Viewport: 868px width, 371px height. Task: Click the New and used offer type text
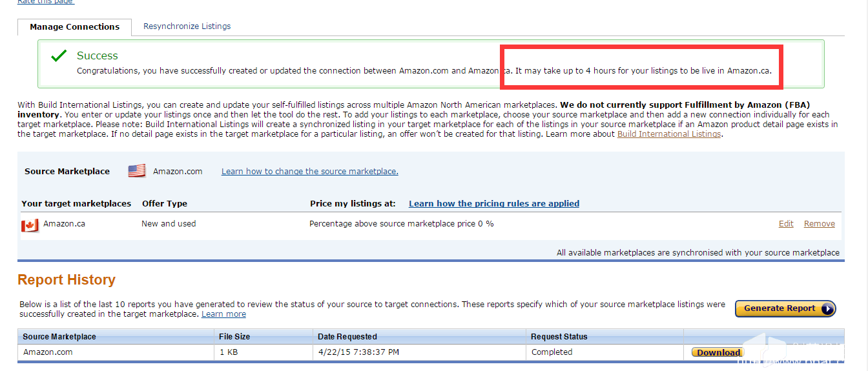pyautogui.click(x=169, y=224)
